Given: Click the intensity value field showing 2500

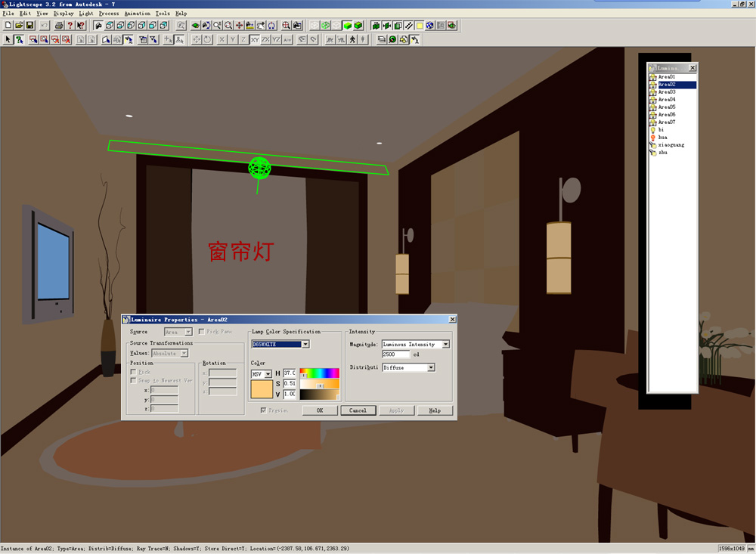Looking at the screenshot, I should tap(395, 354).
